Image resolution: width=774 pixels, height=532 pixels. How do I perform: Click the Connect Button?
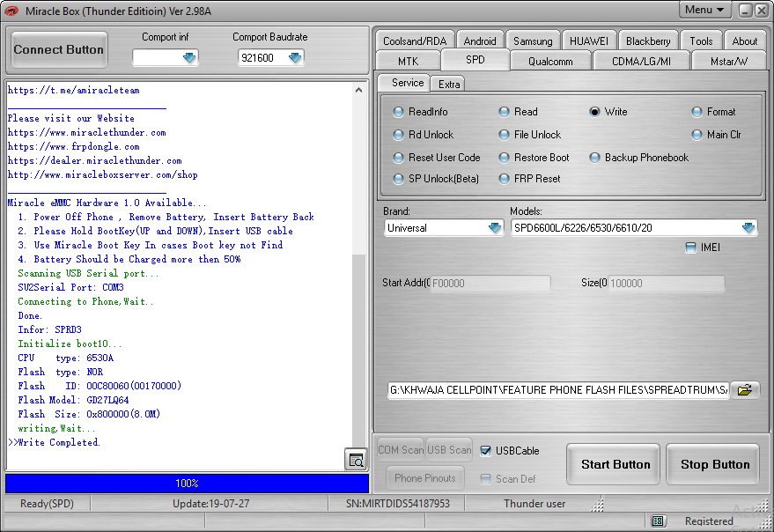pyautogui.click(x=59, y=49)
